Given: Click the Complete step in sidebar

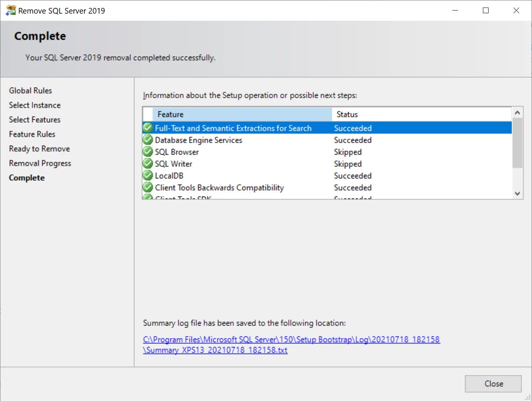Looking at the screenshot, I should (27, 178).
